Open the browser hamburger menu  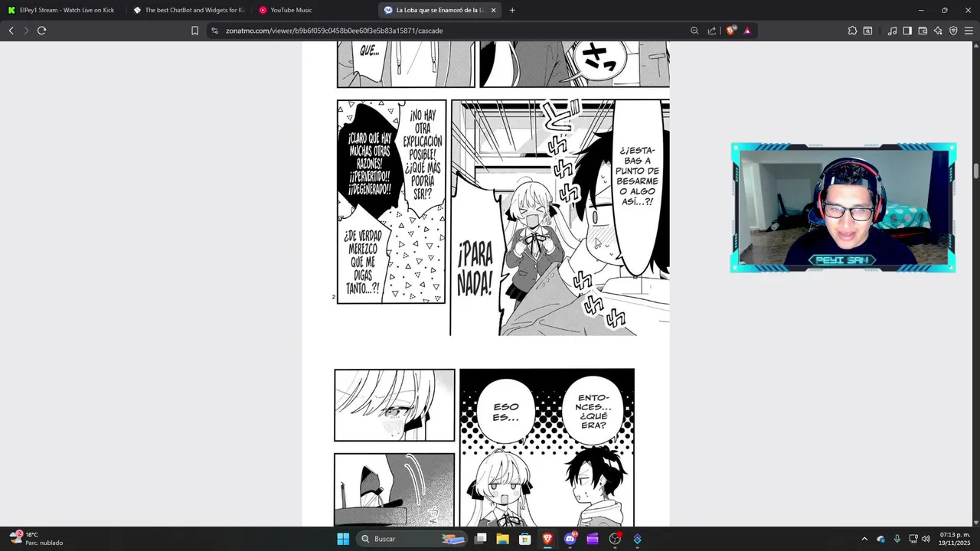point(969,31)
